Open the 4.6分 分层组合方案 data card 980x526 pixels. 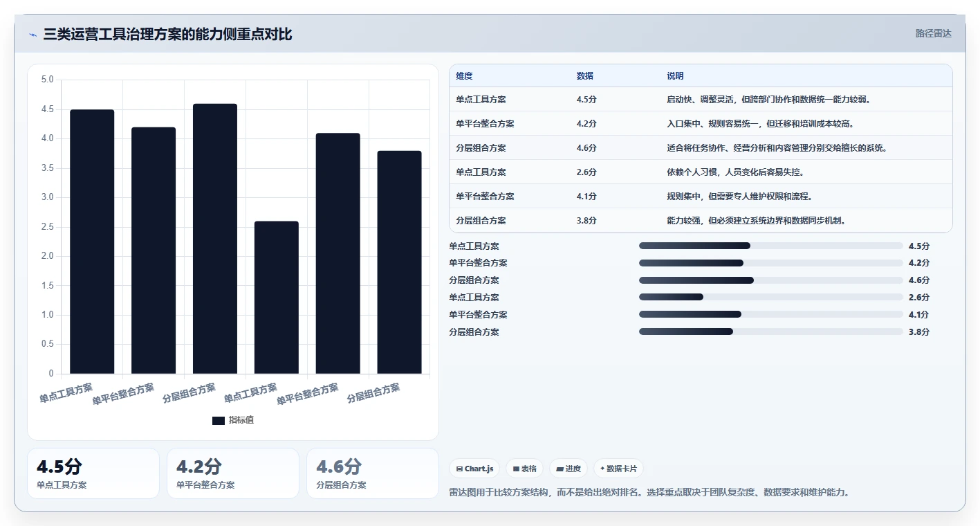pos(373,473)
